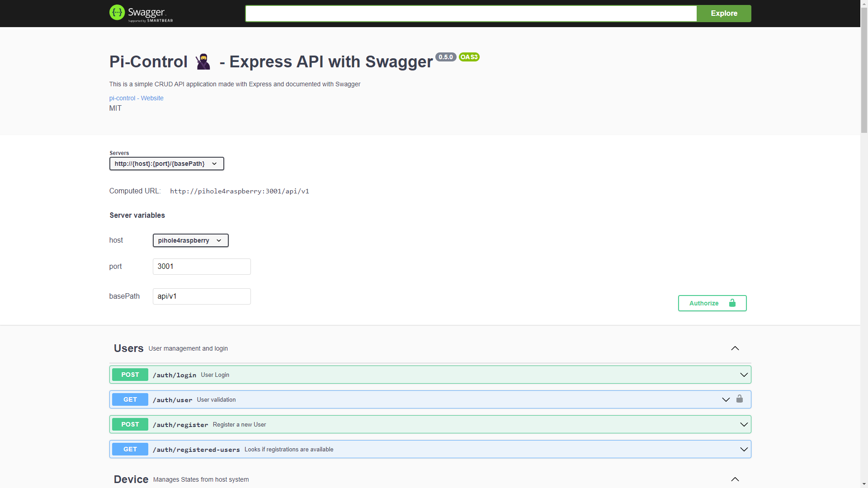The image size is (868, 488).
Task: Click the Swagger logo icon
Action: click(x=117, y=13)
